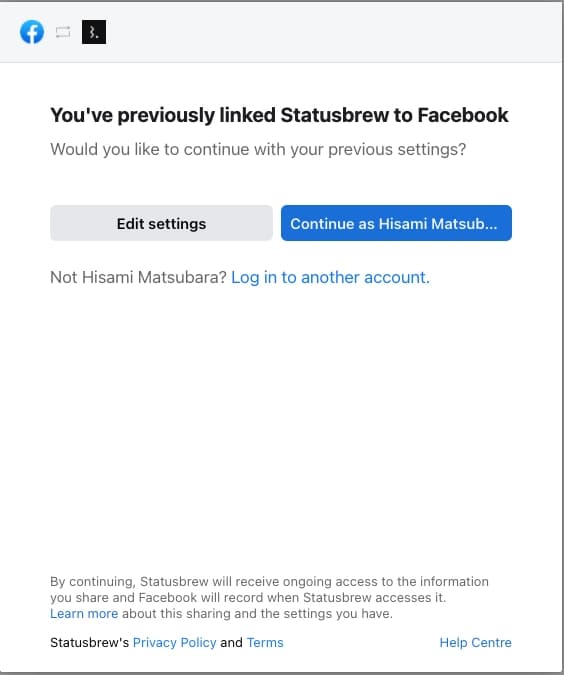Click the "Would you like to continue" subtitle
Image resolution: width=564 pixels, height=675 pixels.
point(258,149)
